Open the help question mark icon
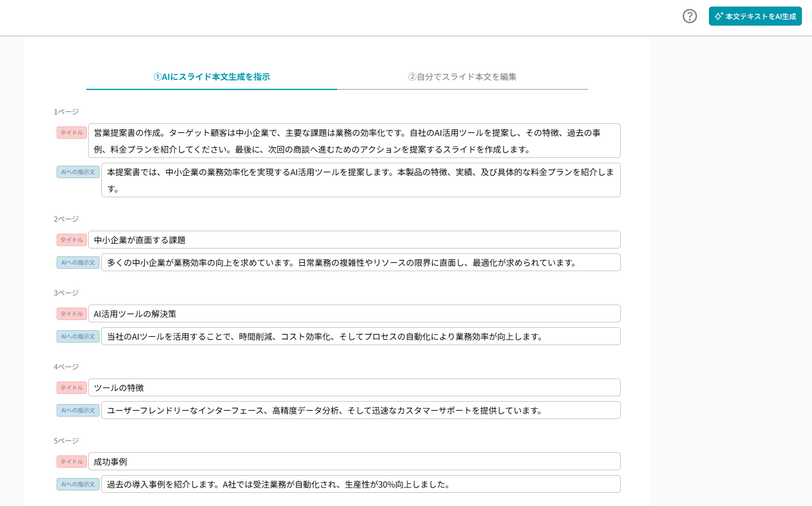The width and height of the screenshot is (812, 506). (x=690, y=16)
